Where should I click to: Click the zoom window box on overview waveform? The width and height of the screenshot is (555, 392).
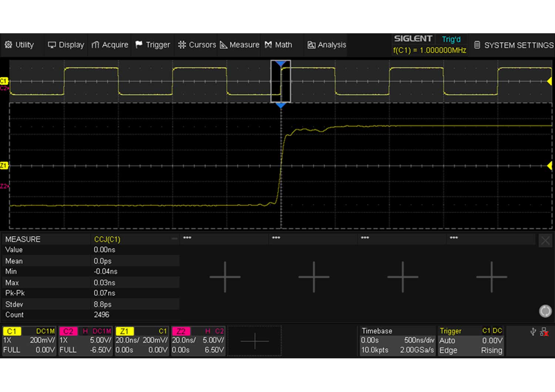pos(280,81)
